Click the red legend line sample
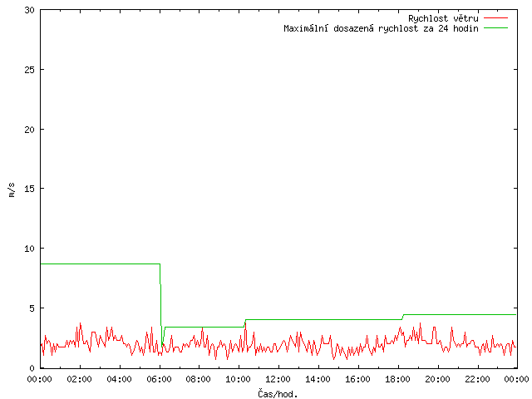 495,17
